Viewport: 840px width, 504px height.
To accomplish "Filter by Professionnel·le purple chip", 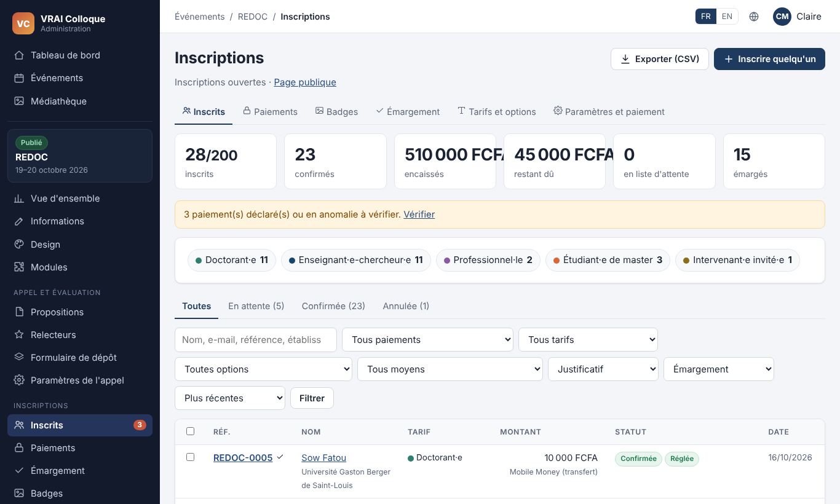I will click(x=488, y=260).
